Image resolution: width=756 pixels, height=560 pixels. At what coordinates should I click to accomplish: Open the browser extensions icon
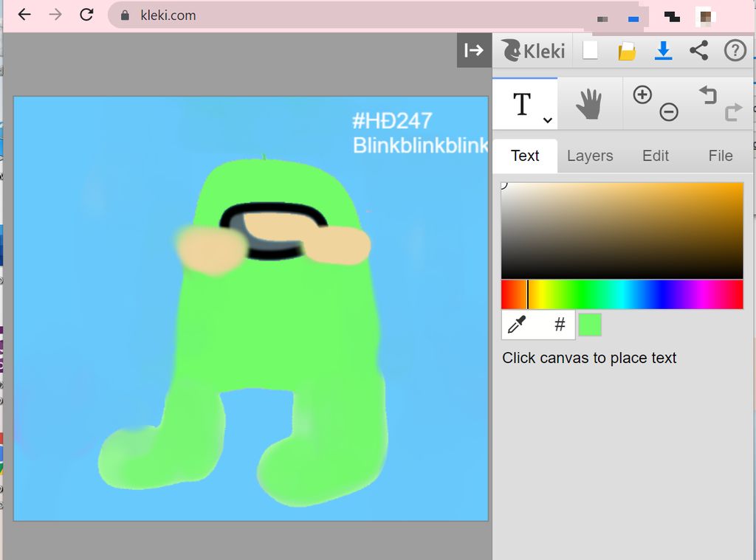coord(672,18)
